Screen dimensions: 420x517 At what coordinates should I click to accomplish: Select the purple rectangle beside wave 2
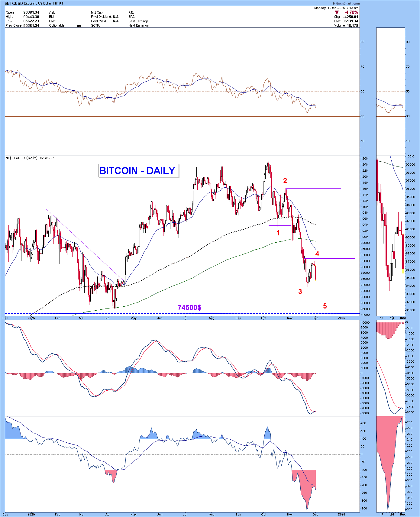tap(314, 189)
